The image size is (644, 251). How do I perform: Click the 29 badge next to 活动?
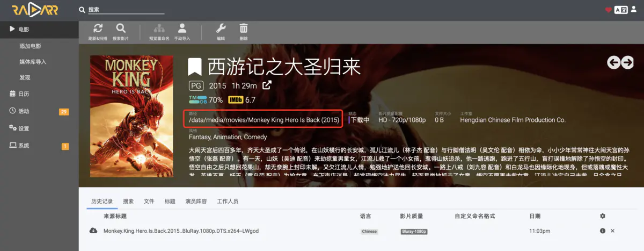64,112
